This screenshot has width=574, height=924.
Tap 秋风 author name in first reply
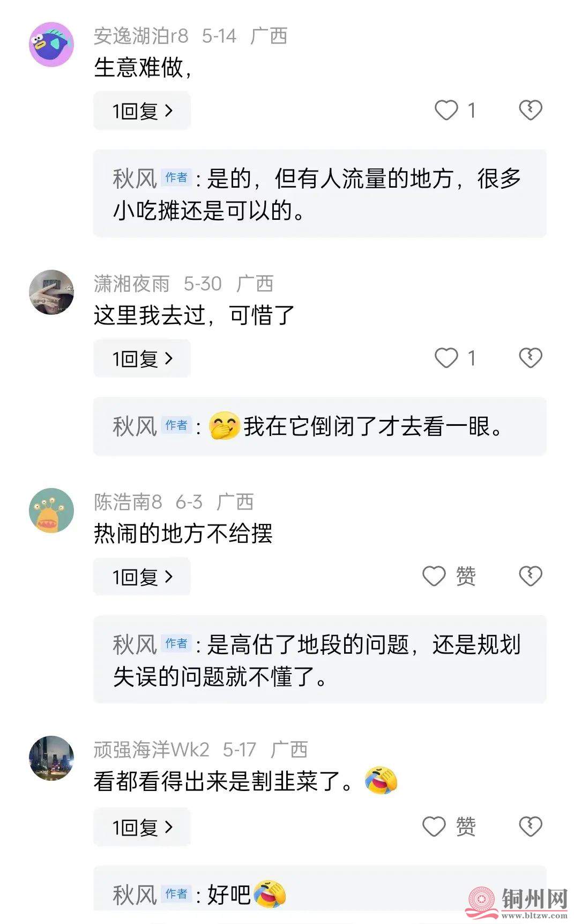point(135,179)
